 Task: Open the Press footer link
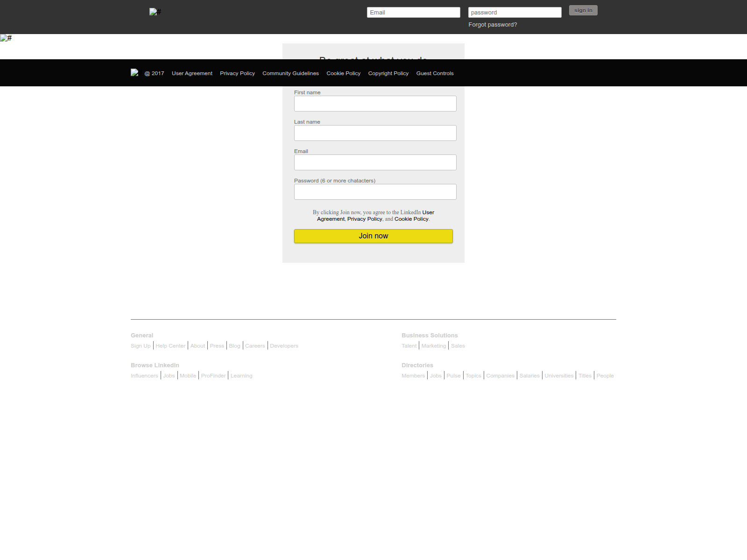[x=217, y=346]
